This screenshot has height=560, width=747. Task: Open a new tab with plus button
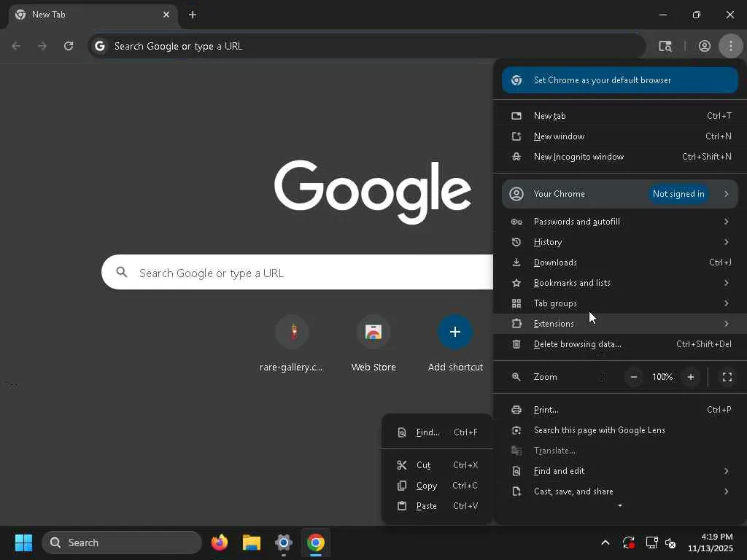(x=193, y=15)
